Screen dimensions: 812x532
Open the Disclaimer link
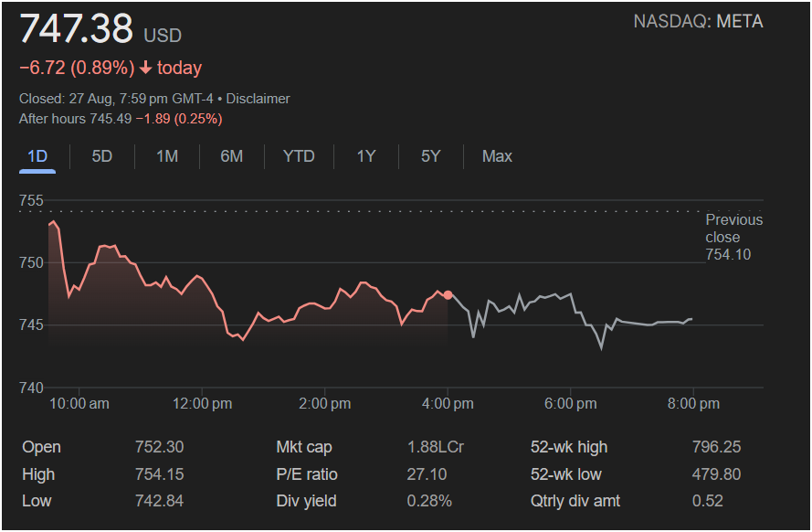pyautogui.click(x=258, y=99)
